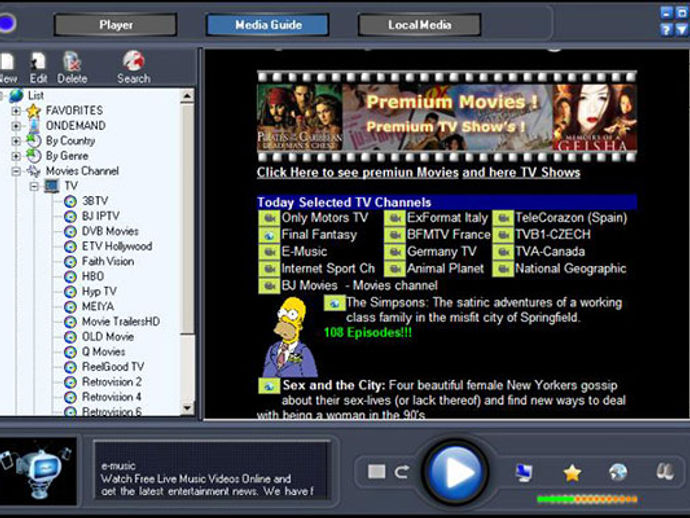Click the camera icon beside ExFormat Italy
Image resolution: width=690 pixels, height=518 pixels.
click(x=394, y=218)
